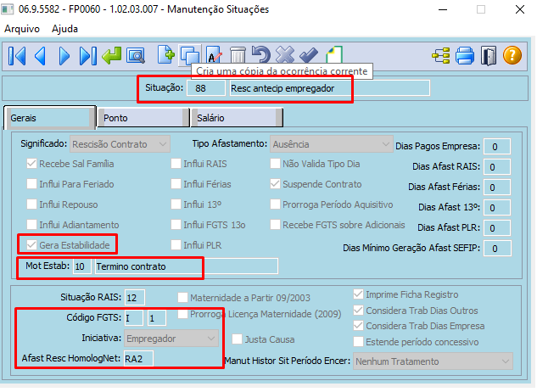Open the Iniciativa dropdown
Screen dimensions: 537x392
[x=171, y=339]
